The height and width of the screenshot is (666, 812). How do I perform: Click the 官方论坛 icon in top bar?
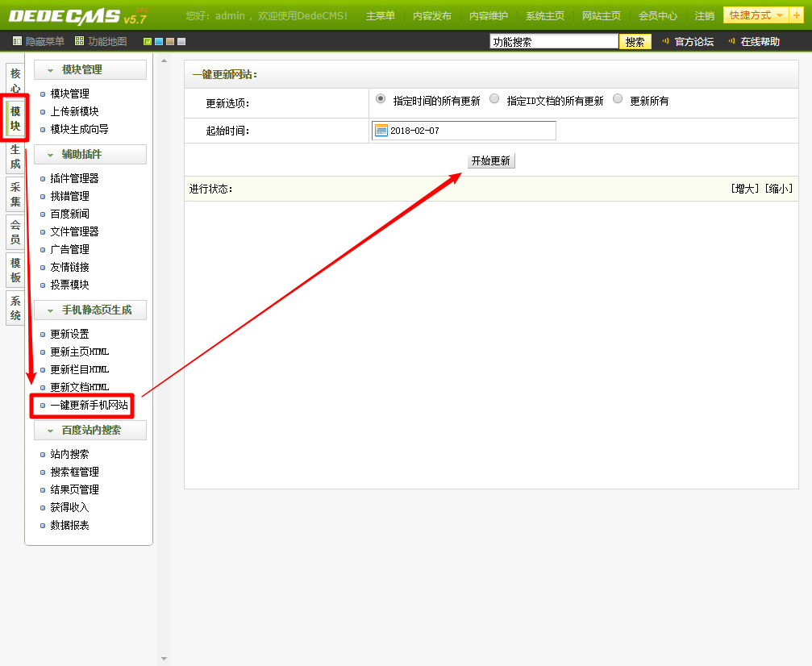[x=666, y=41]
